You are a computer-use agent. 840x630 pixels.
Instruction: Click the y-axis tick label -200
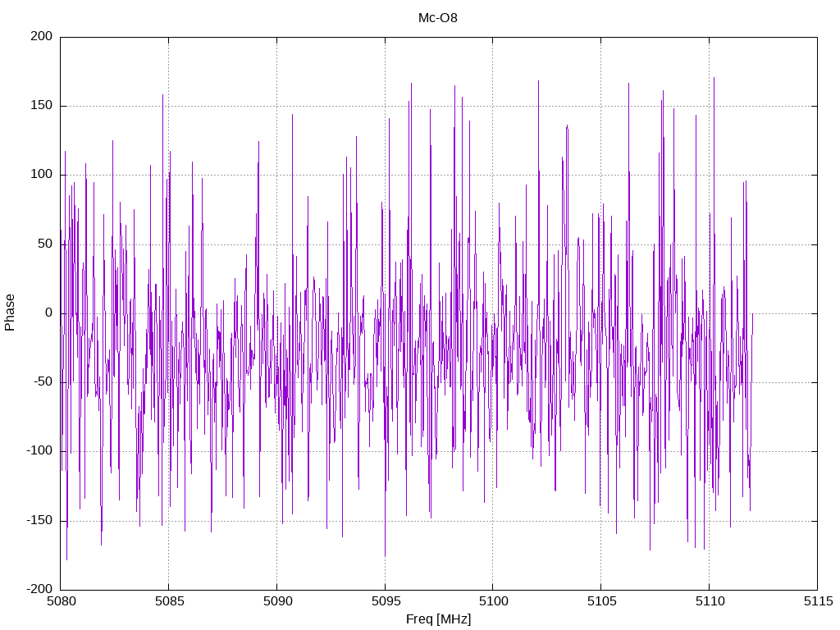pyautogui.click(x=39, y=589)
